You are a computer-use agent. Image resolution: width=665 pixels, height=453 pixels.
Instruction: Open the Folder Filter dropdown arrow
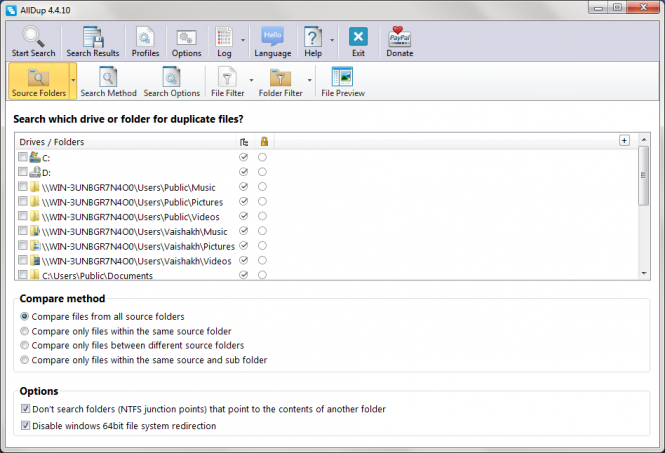pos(310,80)
